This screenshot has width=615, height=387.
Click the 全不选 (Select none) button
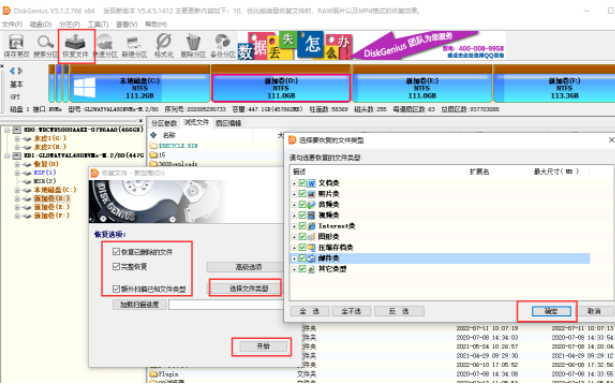(x=351, y=311)
